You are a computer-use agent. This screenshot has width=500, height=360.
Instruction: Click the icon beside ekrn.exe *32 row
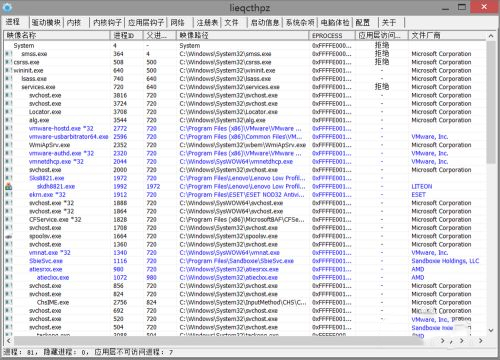coord(9,195)
